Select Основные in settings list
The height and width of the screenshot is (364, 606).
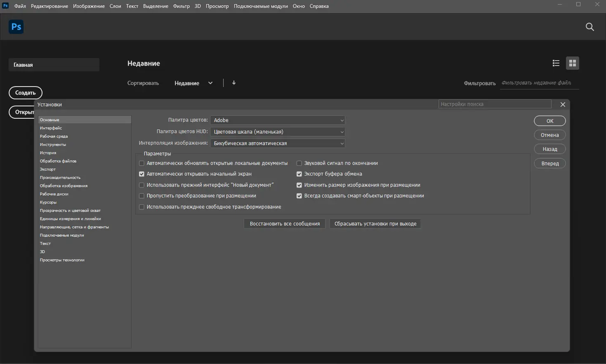coord(85,120)
